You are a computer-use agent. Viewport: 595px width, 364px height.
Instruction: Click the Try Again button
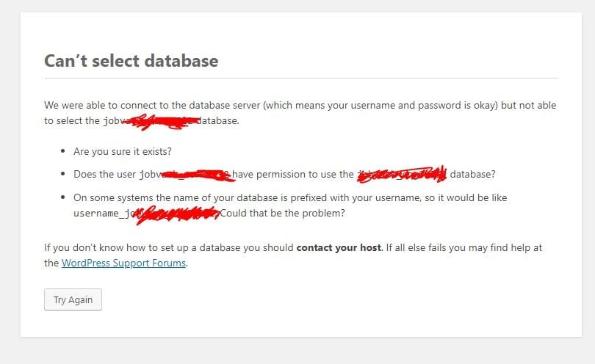[73, 300]
